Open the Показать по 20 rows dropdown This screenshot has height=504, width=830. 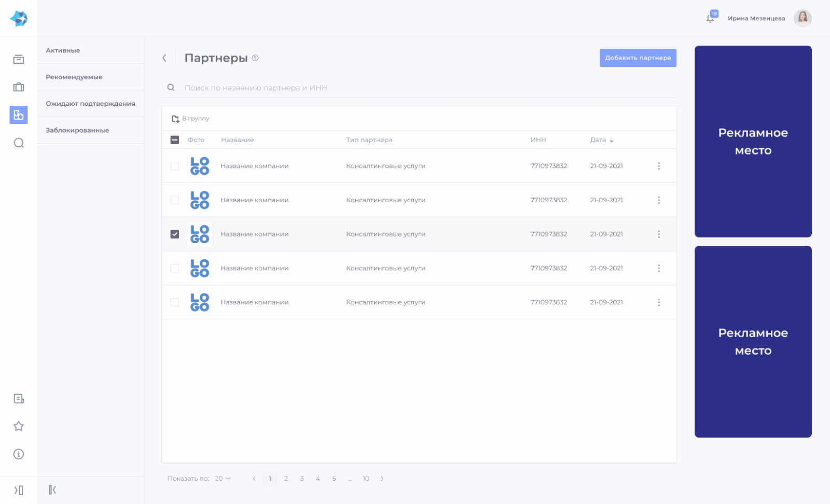223,479
